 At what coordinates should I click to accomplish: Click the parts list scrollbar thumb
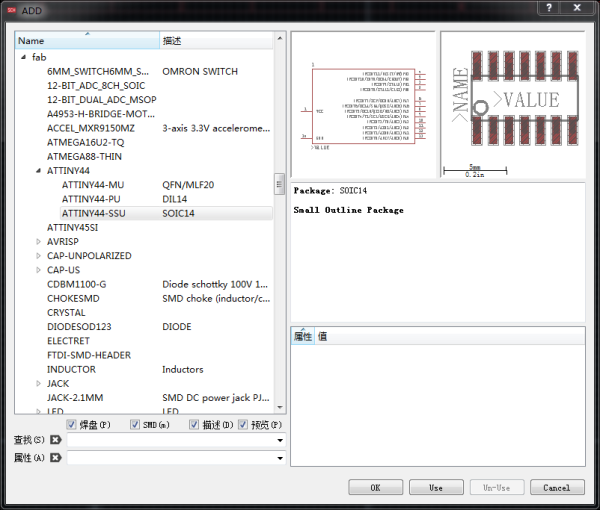pyautogui.click(x=280, y=184)
